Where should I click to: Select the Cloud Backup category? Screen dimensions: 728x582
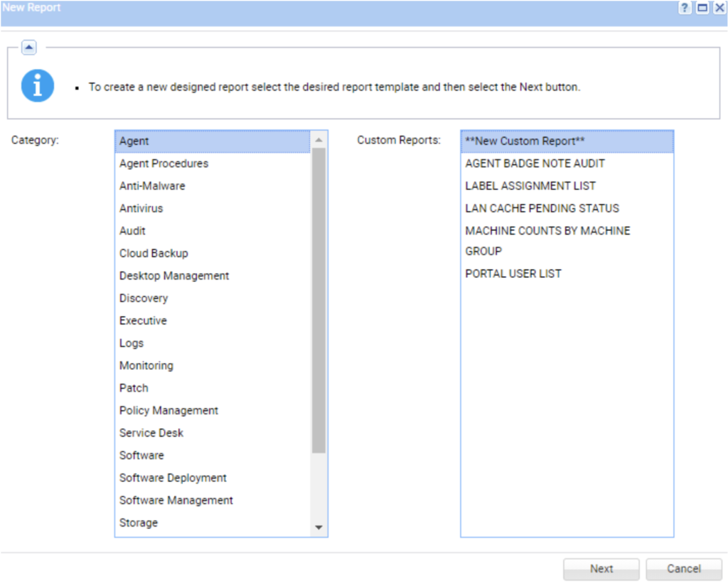click(154, 253)
